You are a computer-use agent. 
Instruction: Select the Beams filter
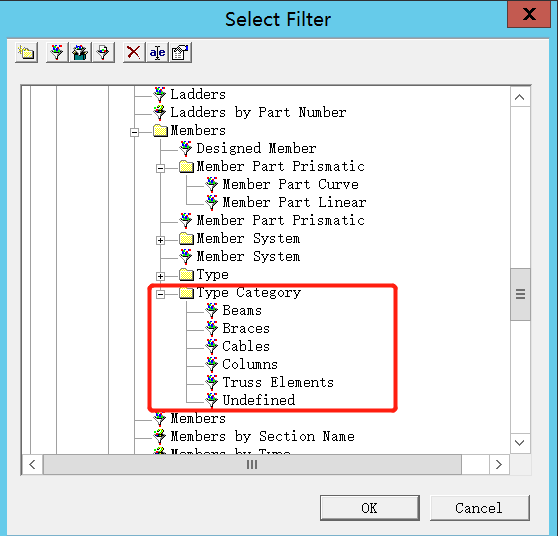[242, 311]
